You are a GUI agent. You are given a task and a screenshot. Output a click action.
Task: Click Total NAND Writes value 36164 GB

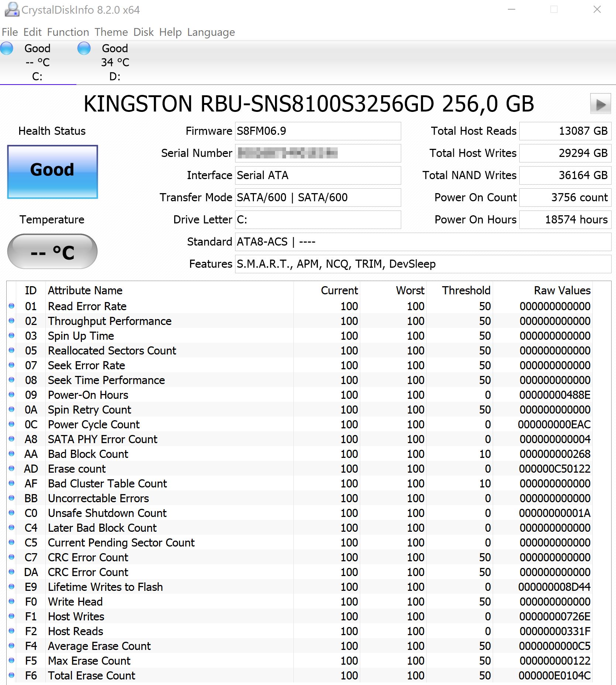pos(565,175)
